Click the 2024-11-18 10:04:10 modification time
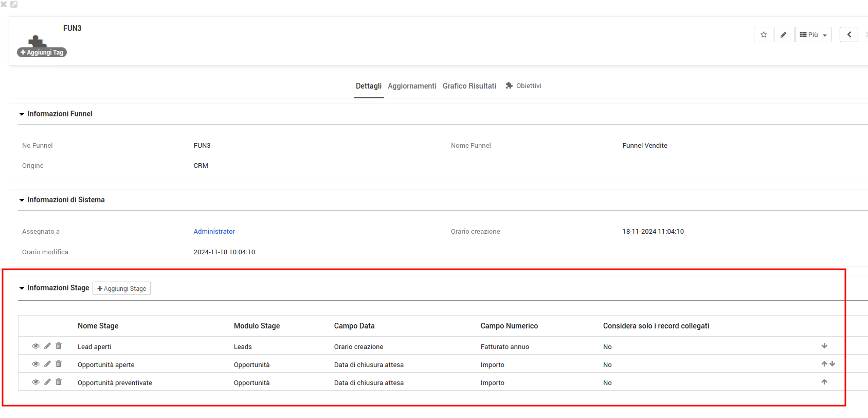 [224, 252]
